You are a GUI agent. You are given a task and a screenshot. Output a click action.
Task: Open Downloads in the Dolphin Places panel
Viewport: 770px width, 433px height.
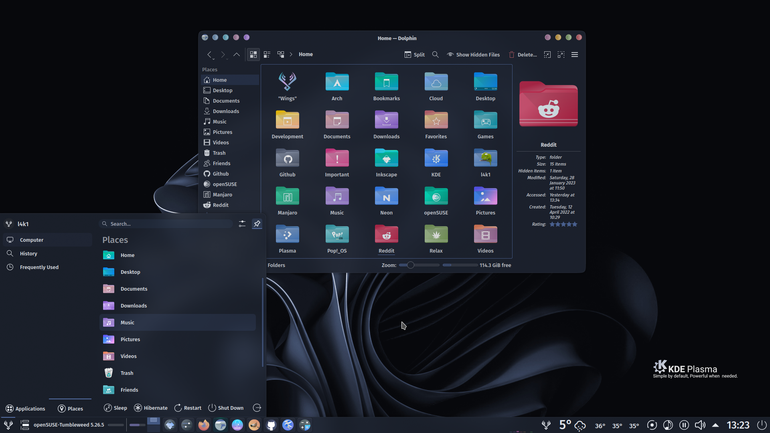point(230,111)
